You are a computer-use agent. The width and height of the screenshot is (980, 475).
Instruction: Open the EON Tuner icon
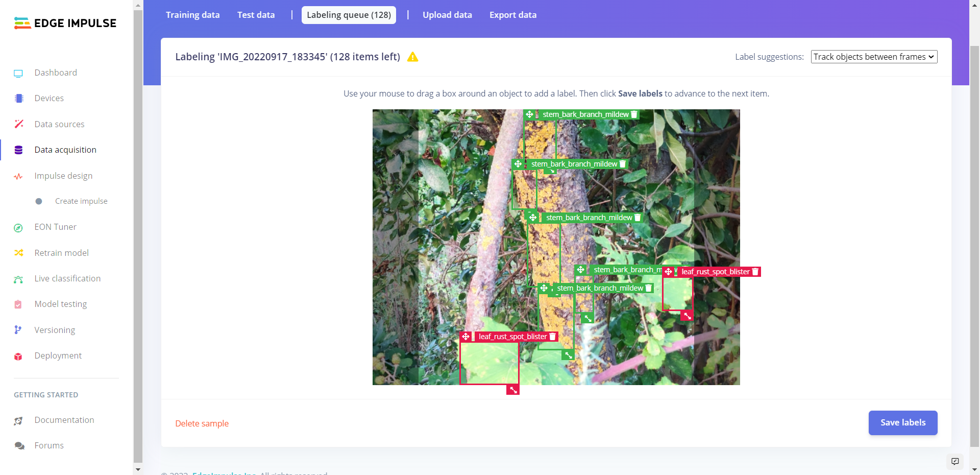(18, 228)
